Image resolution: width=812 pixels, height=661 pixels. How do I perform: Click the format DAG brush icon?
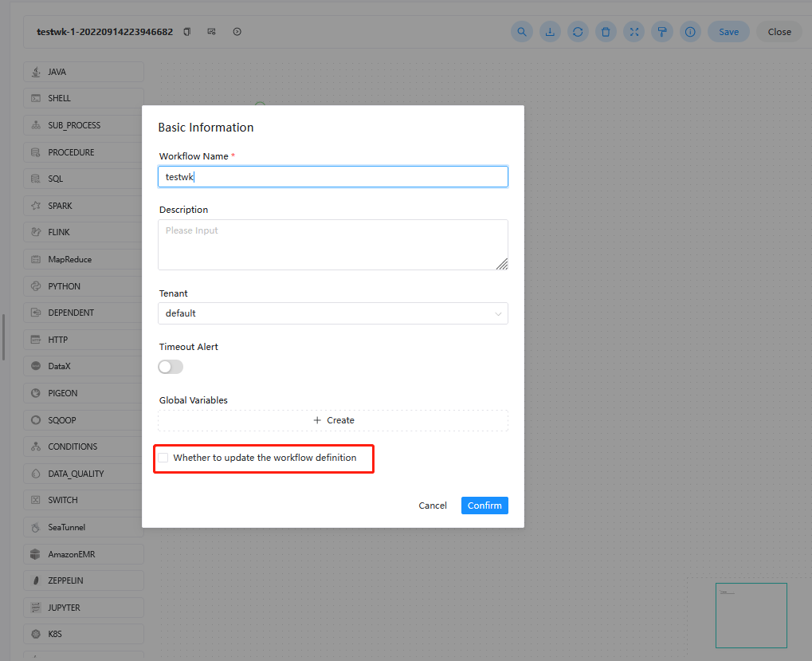(x=662, y=32)
